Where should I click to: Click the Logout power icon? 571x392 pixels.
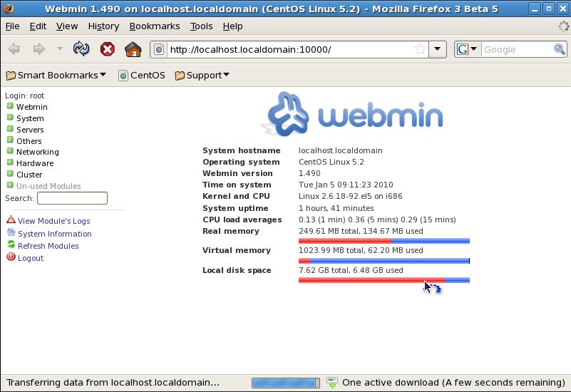tap(11, 257)
